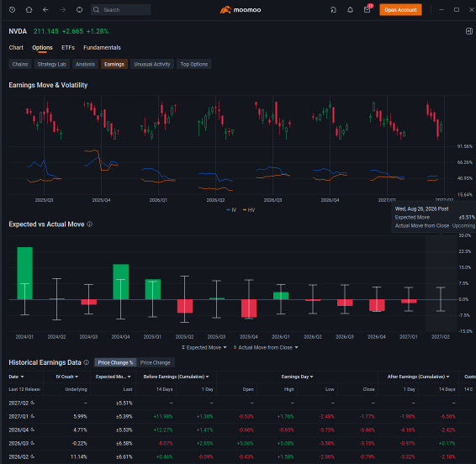Toggle the HV legend line
Viewport: 476px width, 464px height.
pyautogui.click(x=249, y=209)
